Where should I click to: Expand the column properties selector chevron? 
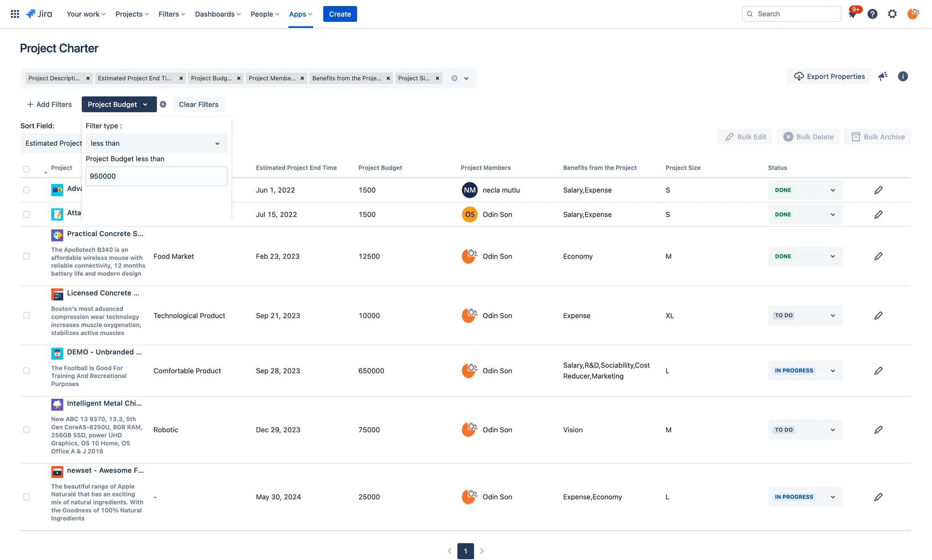pos(466,78)
